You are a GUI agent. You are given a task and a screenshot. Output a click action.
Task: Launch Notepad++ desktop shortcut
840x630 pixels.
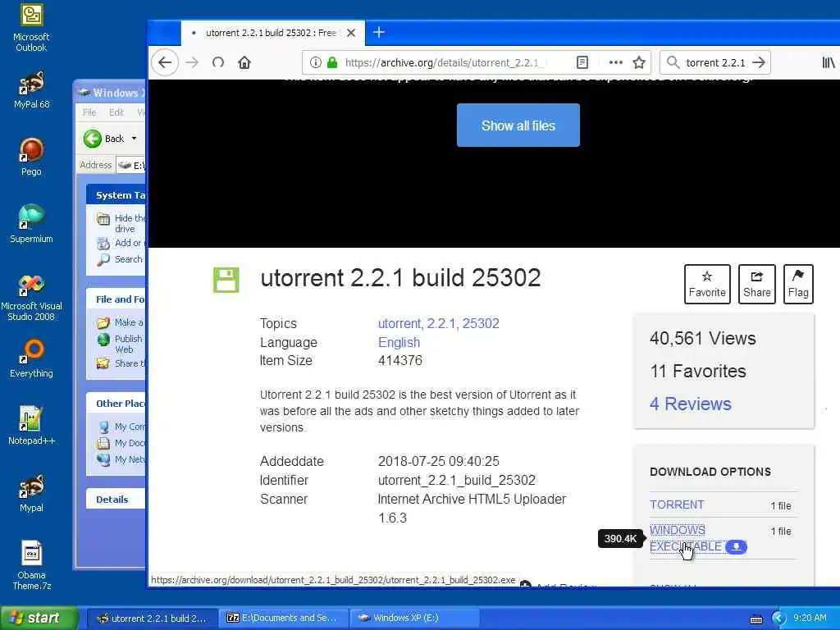pos(31,426)
